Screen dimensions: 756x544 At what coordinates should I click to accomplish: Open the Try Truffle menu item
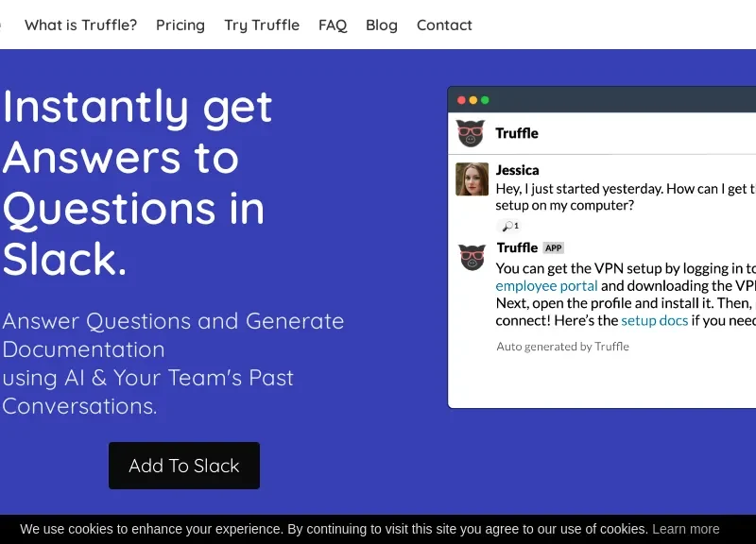(262, 25)
